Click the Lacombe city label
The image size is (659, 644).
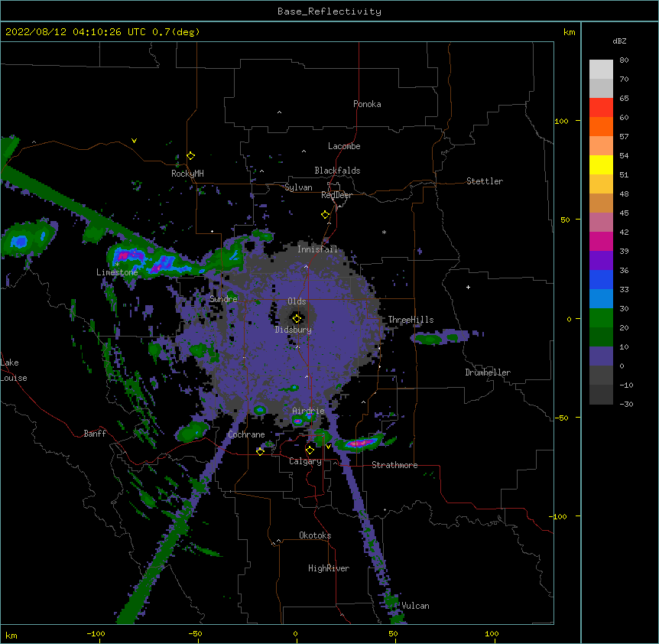pos(344,146)
